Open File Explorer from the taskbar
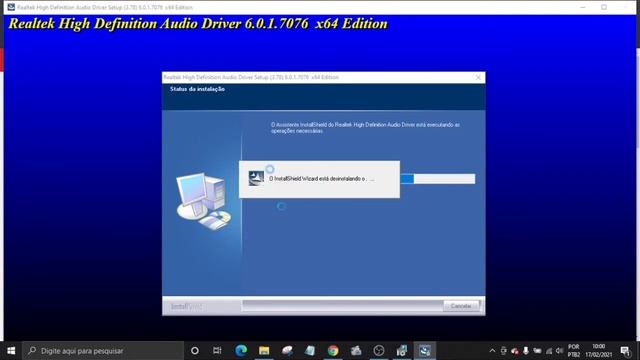Image resolution: width=640 pixels, height=360 pixels. pyautogui.click(x=264, y=351)
